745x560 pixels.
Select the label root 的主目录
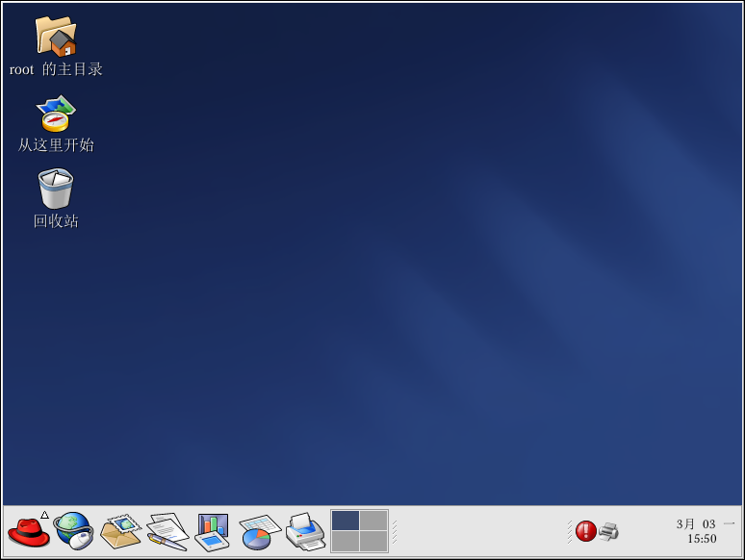(56, 69)
